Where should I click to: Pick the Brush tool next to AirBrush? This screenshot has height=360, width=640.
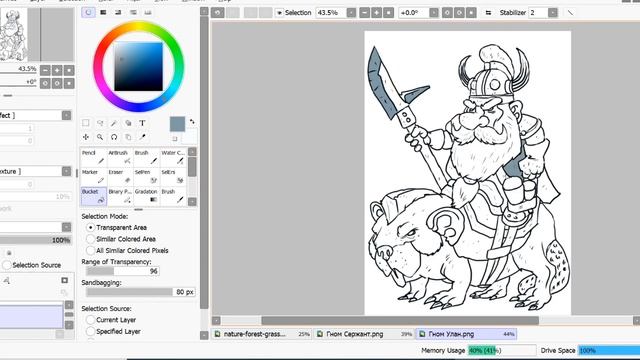[147, 157]
